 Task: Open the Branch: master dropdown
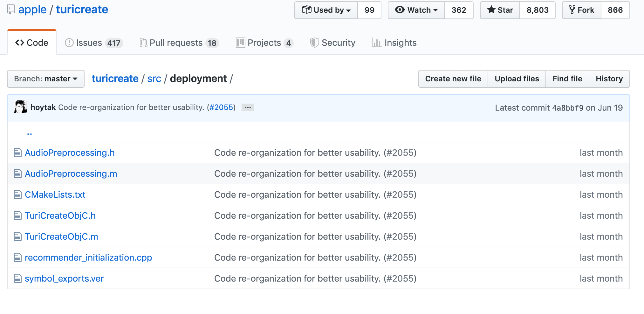point(45,79)
